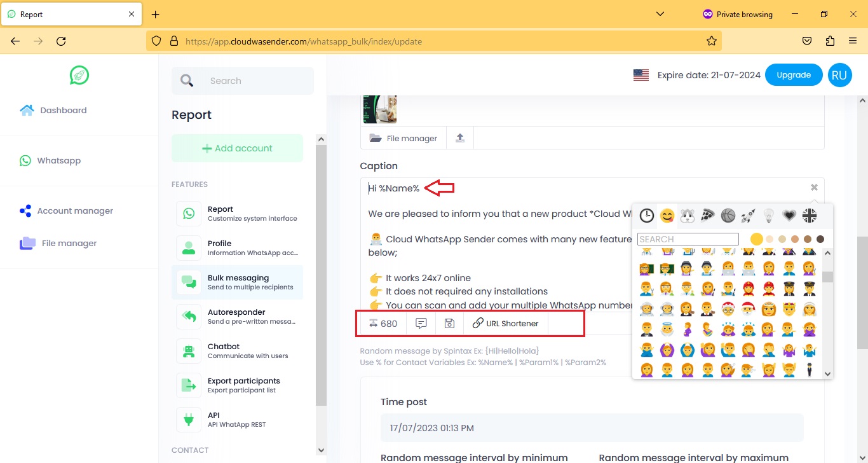Screen dimensions: 868x463
Task: Open the language selector US flag
Action: [641, 75]
